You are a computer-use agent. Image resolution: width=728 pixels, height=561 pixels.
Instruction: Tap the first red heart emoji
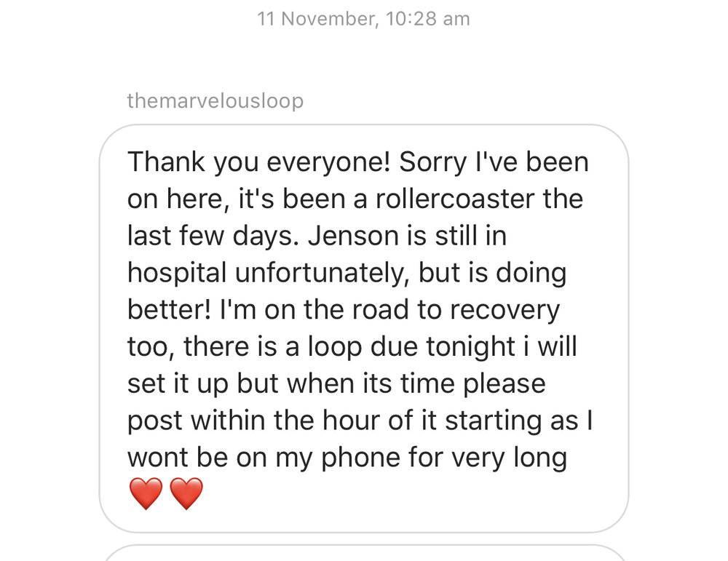pyautogui.click(x=146, y=493)
